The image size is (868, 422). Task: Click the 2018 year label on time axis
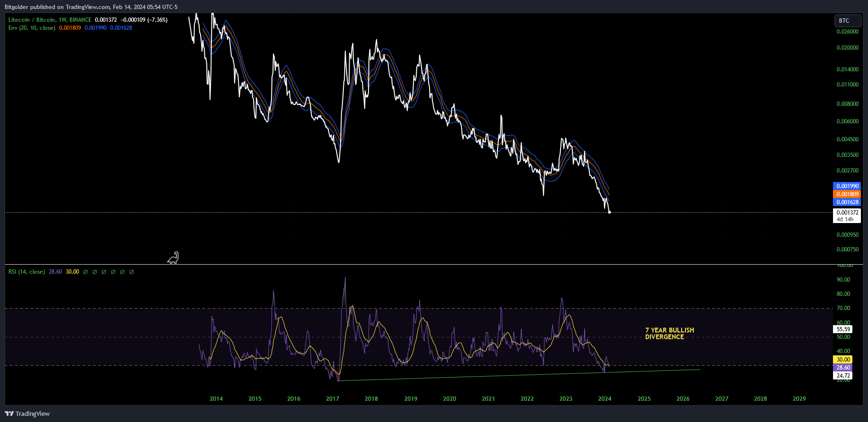tap(371, 399)
